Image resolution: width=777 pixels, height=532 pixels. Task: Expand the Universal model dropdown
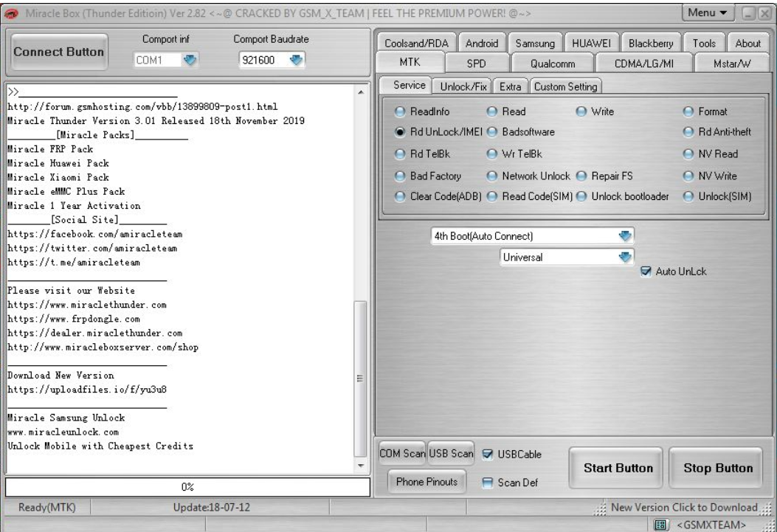tap(626, 258)
